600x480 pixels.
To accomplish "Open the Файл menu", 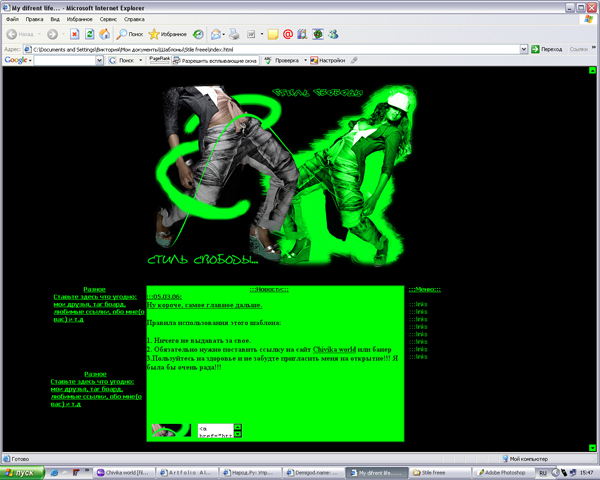I will coord(12,19).
